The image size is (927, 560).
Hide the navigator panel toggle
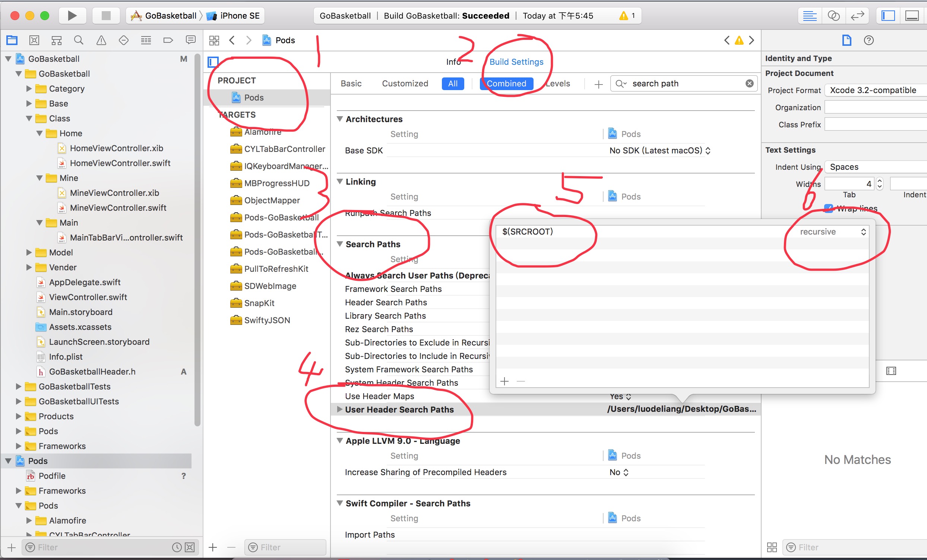(888, 16)
